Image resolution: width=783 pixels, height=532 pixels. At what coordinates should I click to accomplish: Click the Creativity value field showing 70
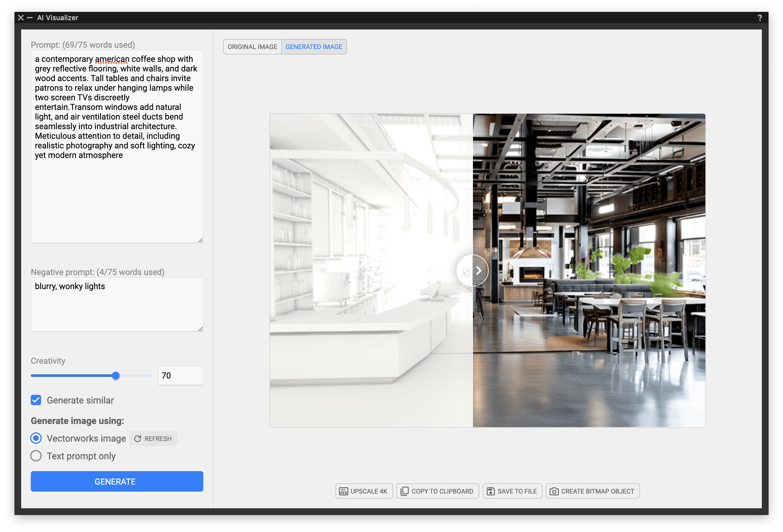(x=180, y=375)
